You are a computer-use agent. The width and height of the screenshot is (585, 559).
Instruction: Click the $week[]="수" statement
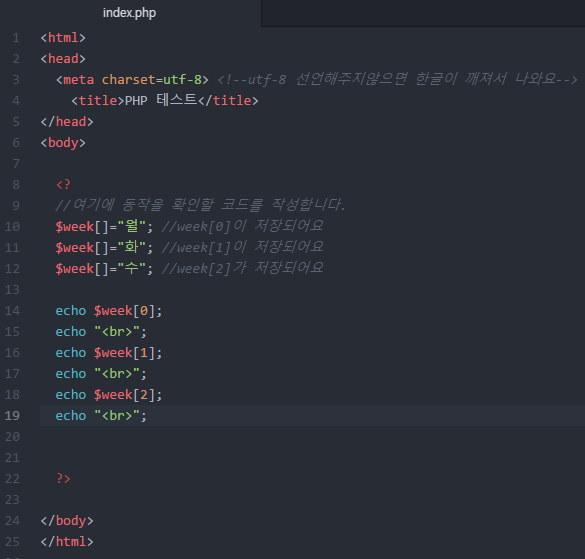tap(104, 268)
